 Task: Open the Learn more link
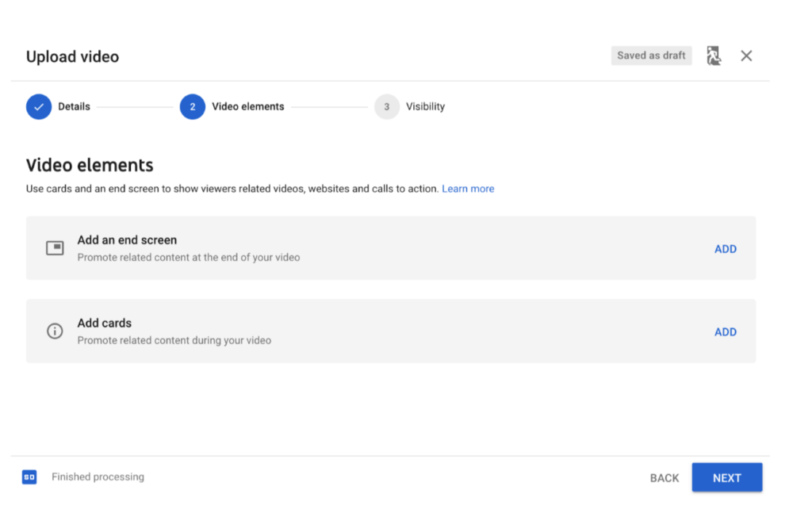click(468, 189)
